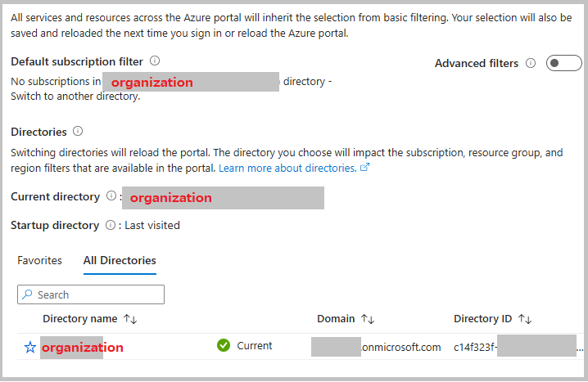This screenshot has height=382, width=588.
Task: Click the magnifier icon in Search box
Action: click(27, 294)
